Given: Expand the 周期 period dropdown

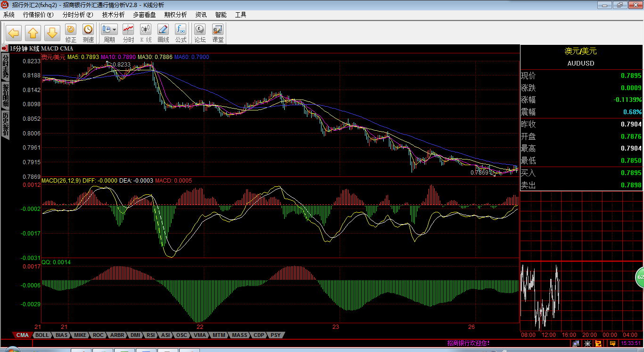Looking at the screenshot, I should coord(109,33).
